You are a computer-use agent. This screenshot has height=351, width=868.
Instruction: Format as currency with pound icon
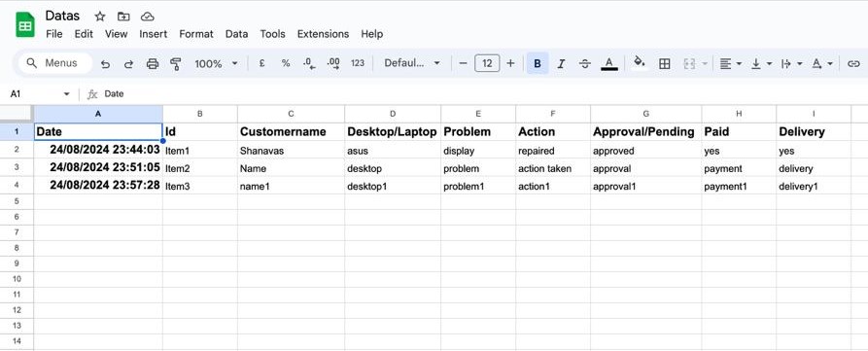coord(261,63)
